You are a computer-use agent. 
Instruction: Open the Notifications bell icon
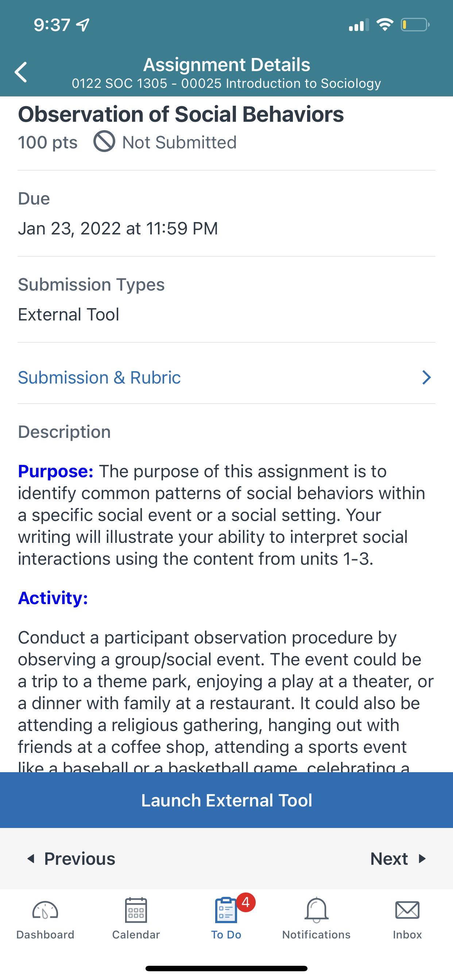pyautogui.click(x=316, y=910)
